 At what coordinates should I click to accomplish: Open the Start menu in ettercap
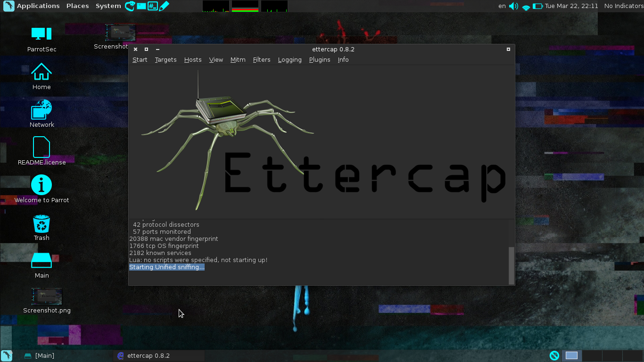[x=140, y=60]
